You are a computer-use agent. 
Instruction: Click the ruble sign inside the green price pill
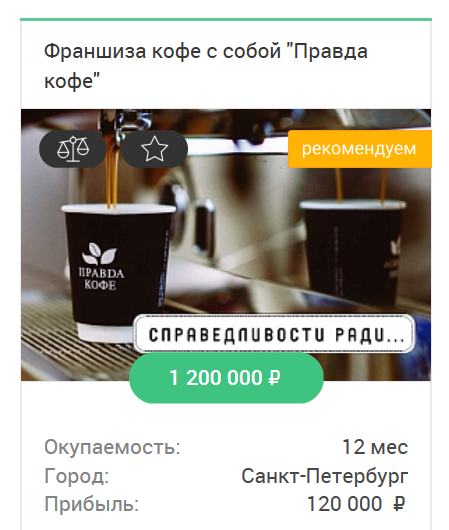(275, 378)
